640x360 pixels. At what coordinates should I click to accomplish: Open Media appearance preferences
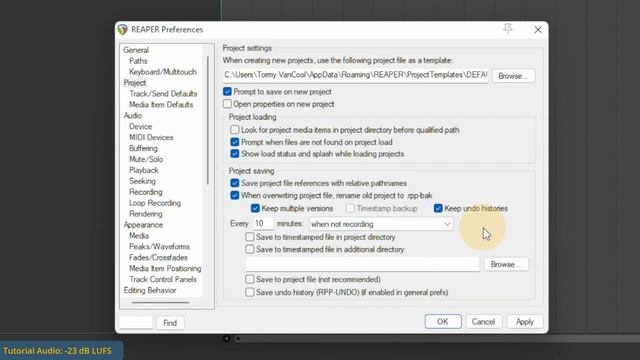click(139, 236)
